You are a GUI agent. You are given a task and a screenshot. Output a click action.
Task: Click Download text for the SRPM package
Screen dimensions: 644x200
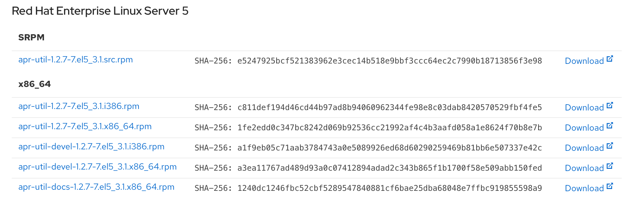pyautogui.click(x=584, y=61)
